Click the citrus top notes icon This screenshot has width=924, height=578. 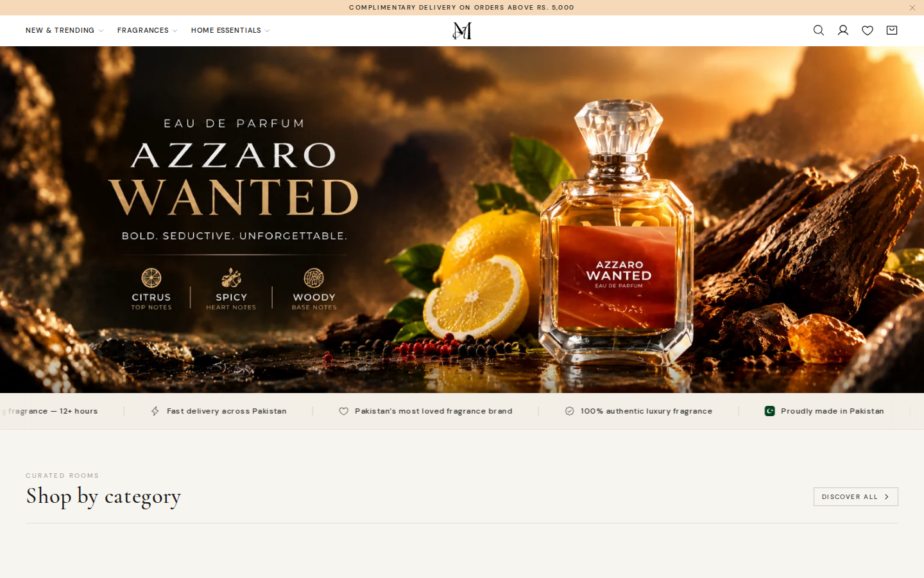pyautogui.click(x=151, y=278)
